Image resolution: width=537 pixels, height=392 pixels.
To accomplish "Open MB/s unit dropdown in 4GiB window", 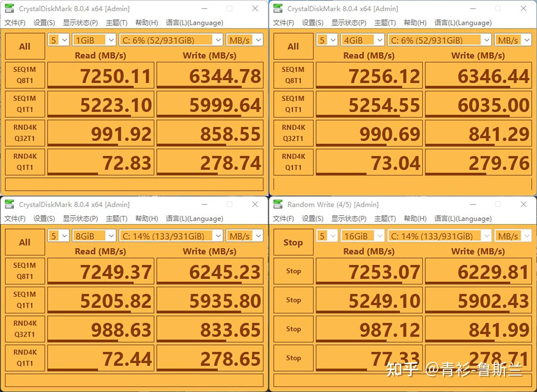I will (x=513, y=40).
